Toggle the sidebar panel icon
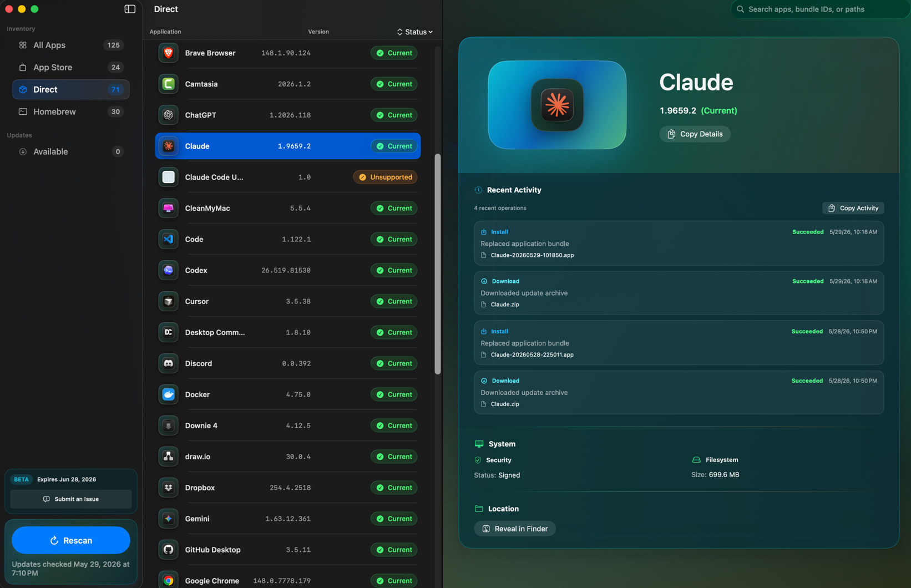 [x=130, y=9]
